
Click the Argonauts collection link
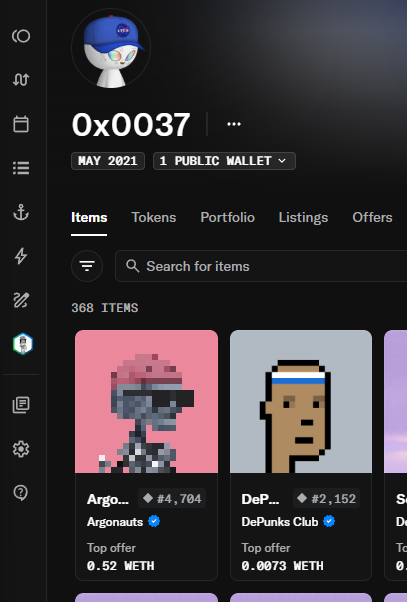[115, 522]
